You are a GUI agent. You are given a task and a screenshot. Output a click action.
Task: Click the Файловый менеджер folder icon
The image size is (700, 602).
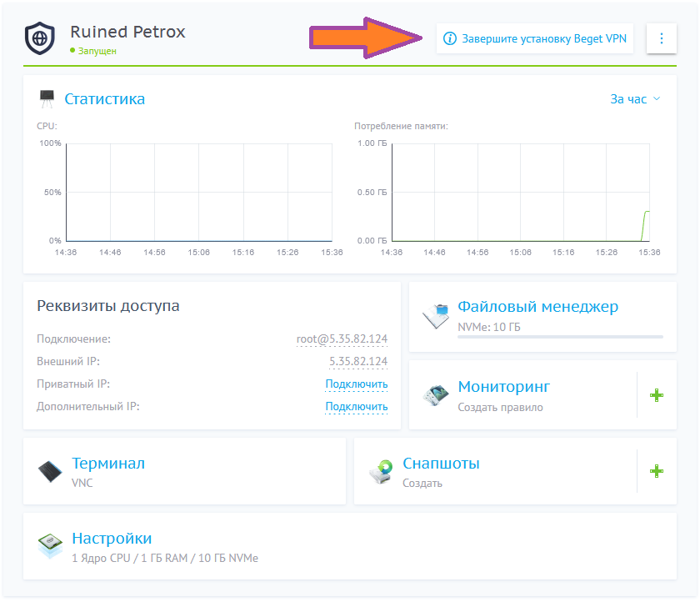coord(436,316)
